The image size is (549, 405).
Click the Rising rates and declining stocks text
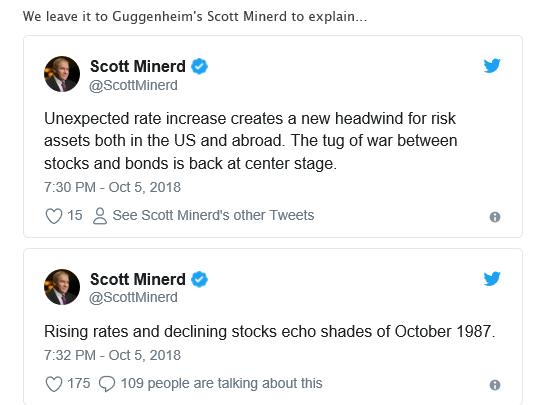coord(270,331)
